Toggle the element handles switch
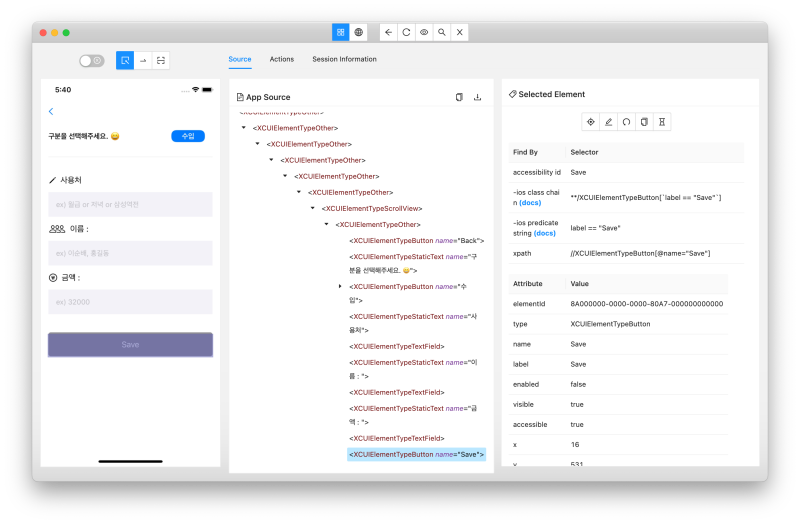This screenshot has height=524, width=800. pos(92,61)
